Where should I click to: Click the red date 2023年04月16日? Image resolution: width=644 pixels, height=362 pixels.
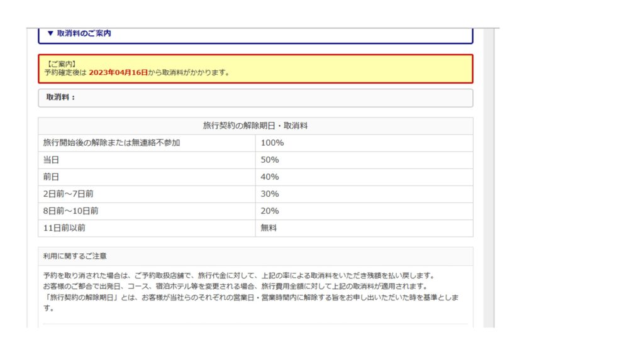pyautogui.click(x=118, y=72)
